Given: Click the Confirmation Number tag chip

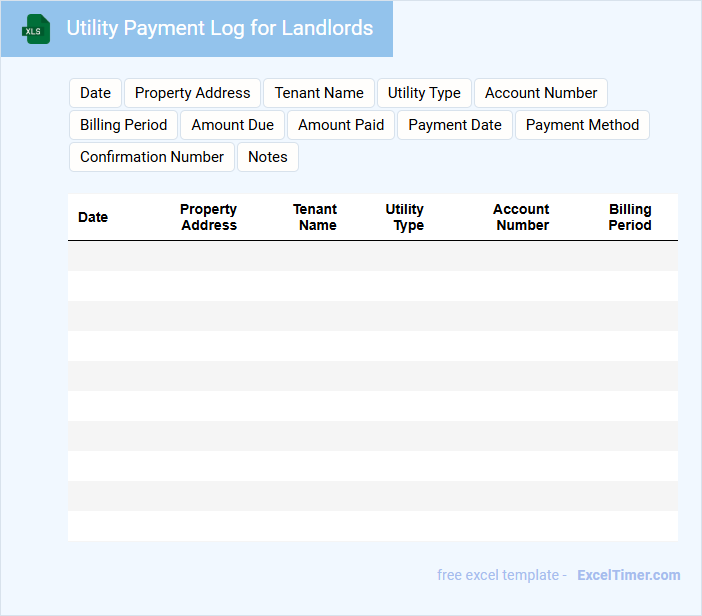Looking at the screenshot, I should tap(152, 157).
